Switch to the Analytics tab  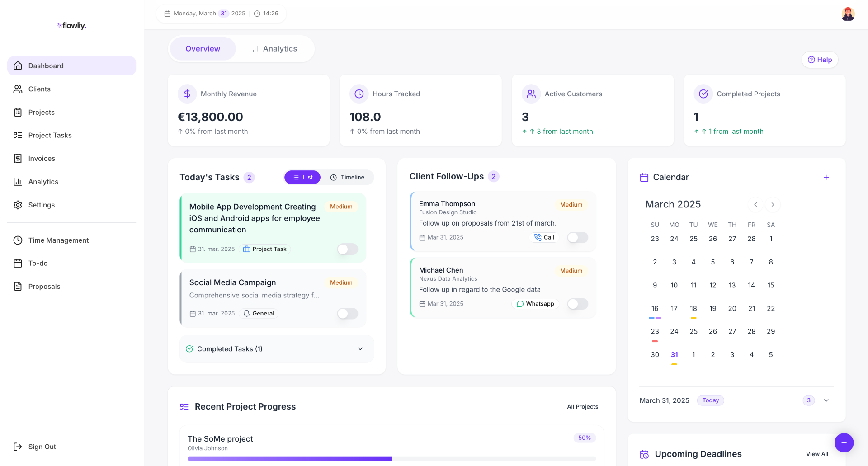pos(274,49)
